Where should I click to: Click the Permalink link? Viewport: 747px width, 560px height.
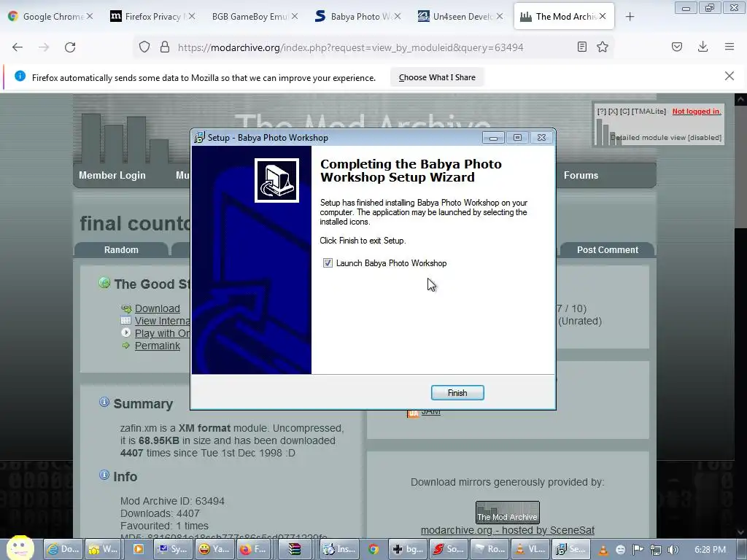click(158, 346)
